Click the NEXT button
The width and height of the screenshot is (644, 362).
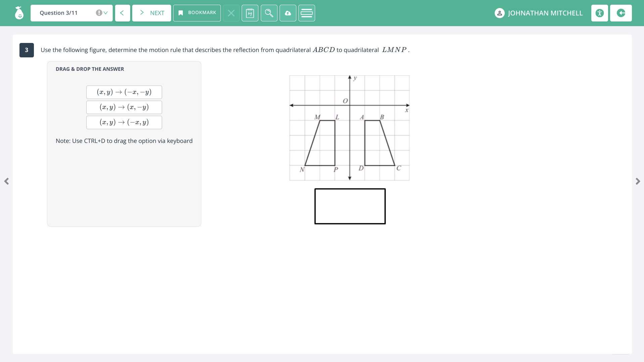pos(152,13)
